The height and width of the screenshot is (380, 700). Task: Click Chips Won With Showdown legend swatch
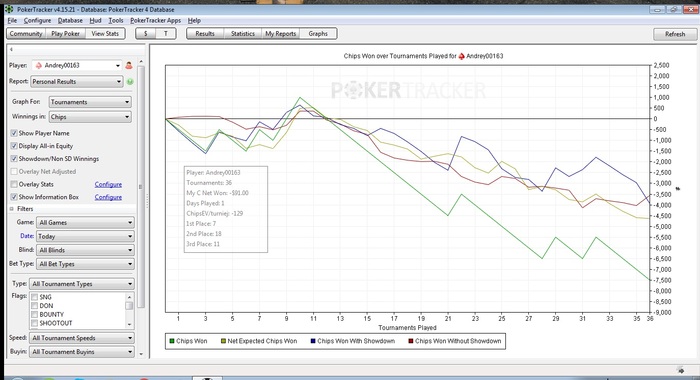(x=313, y=341)
